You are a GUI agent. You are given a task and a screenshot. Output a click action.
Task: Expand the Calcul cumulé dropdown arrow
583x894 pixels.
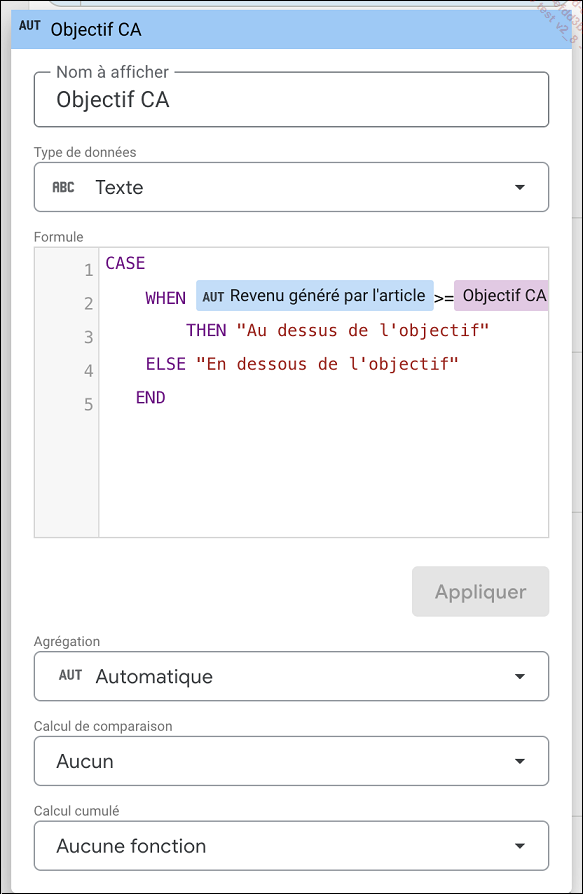pyautogui.click(x=519, y=846)
